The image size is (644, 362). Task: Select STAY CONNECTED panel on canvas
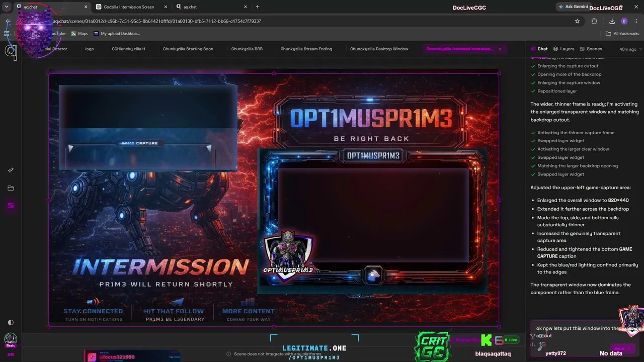(93, 310)
